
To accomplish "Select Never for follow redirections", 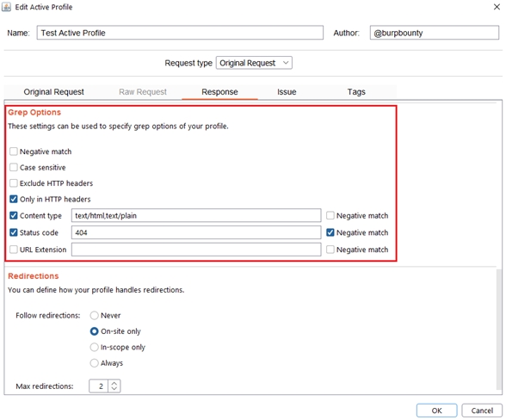I will pos(95,315).
